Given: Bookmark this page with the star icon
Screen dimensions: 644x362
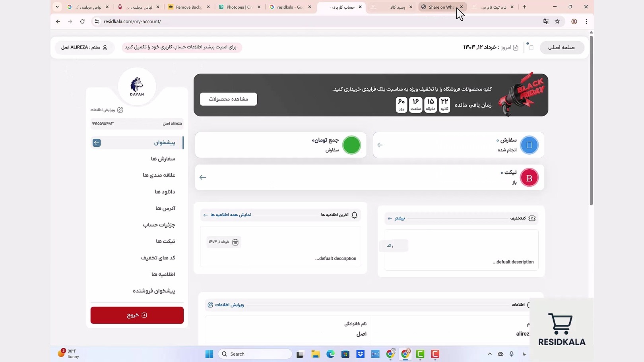Looking at the screenshot, I should (557, 21).
